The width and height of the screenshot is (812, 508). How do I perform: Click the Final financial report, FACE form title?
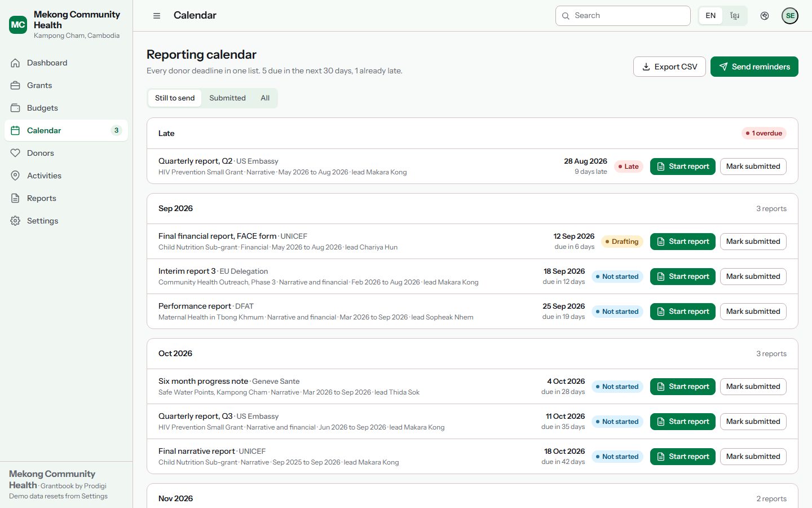(217, 236)
